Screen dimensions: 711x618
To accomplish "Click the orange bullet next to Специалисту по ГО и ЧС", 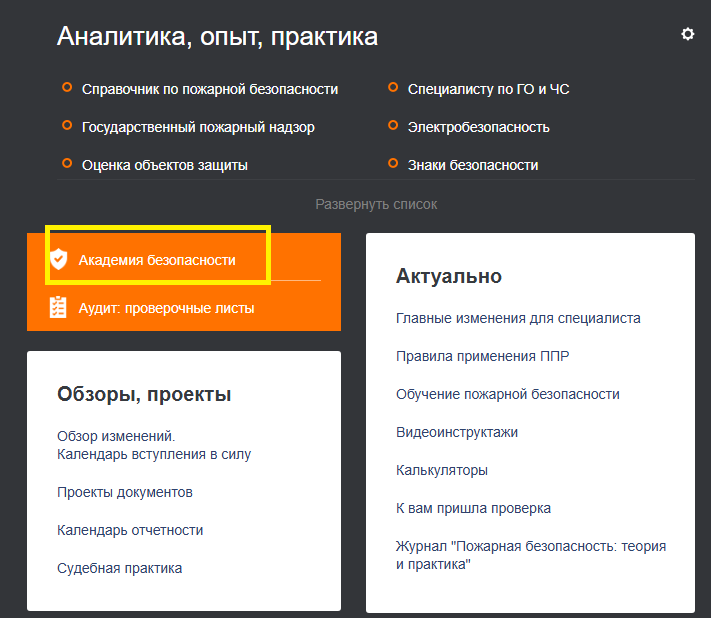I will (393, 87).
